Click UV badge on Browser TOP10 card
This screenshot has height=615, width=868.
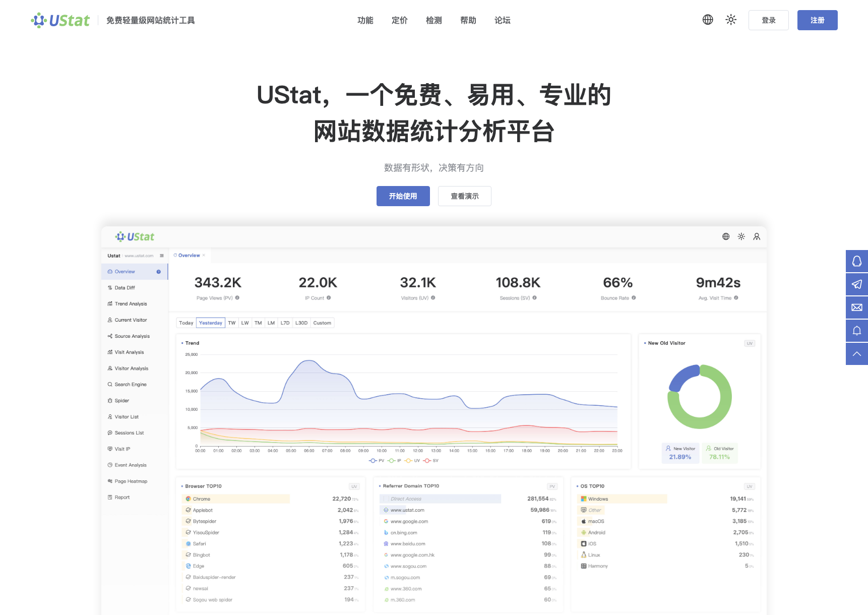click(354, 487)
